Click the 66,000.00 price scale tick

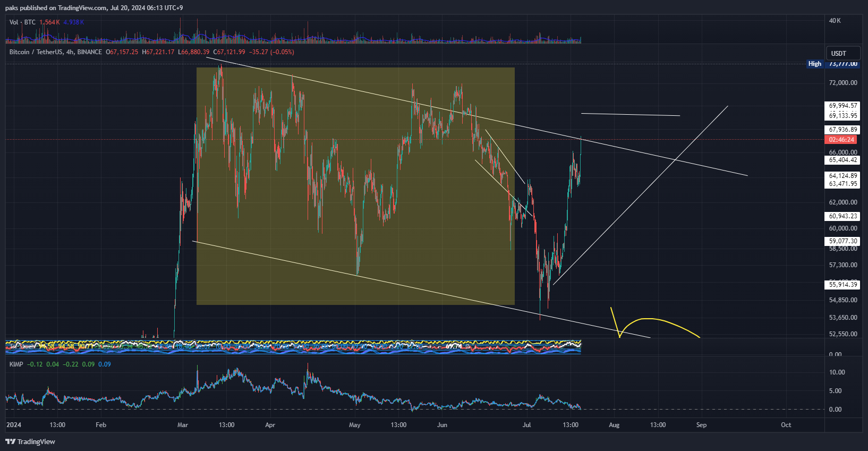[x=843, y=152]
